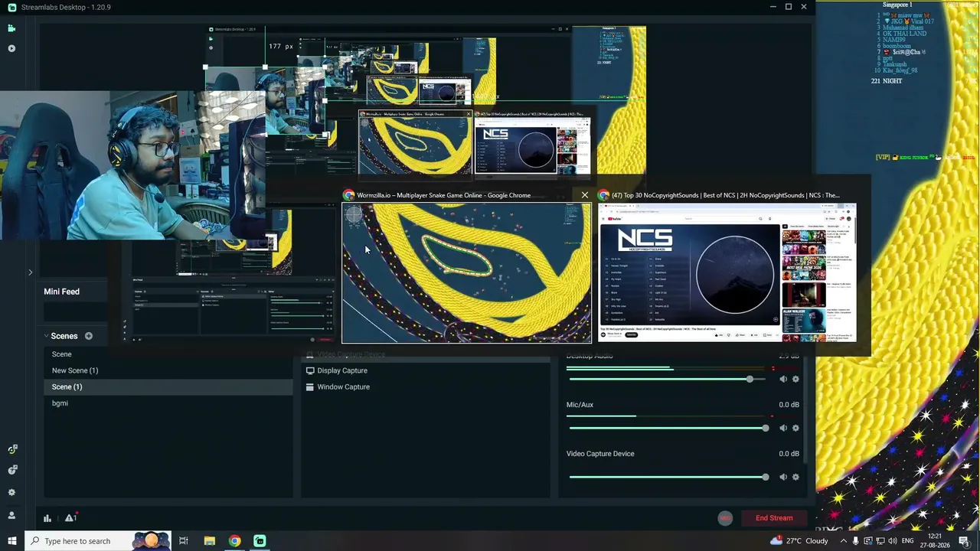The width and height of the screenshot is (980, 551).
Task: Click the microphone tray icon
Action: click(x=856, y=541)
